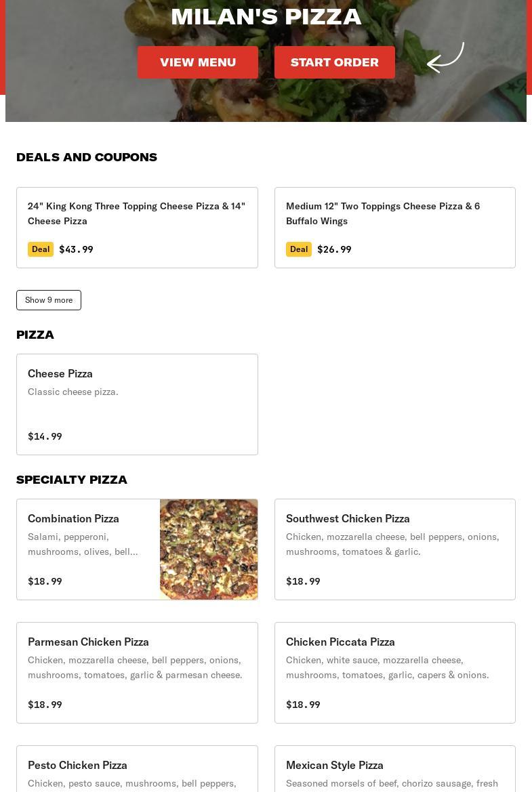This screenshot has height=792, width=532.
Task: Click the white curved arrow icon
Action: (445, 58)
